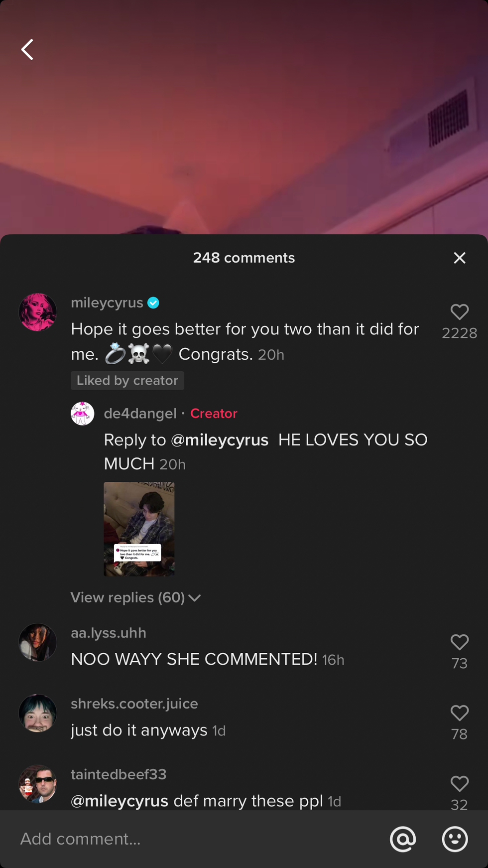The width and height of the screenshot is (488, 868).
Task: Tap the mileycyrus username link
Action: [x=107, y=303]
